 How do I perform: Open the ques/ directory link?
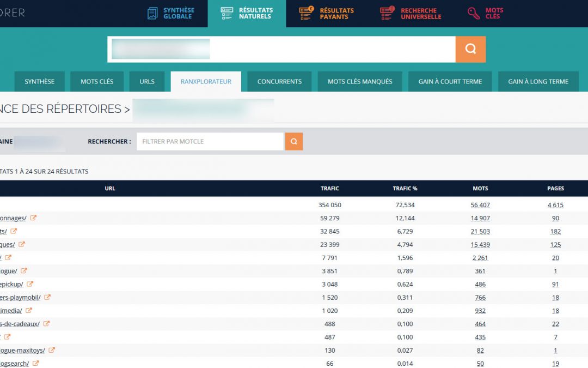pos(8,245)
